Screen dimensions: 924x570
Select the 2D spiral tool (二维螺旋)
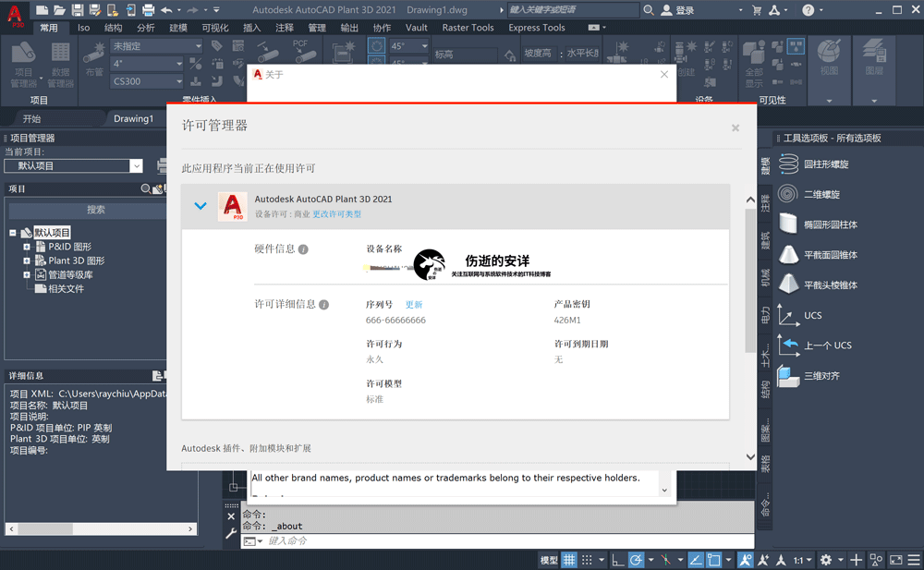pyautogui.click(x=810, y=194)
